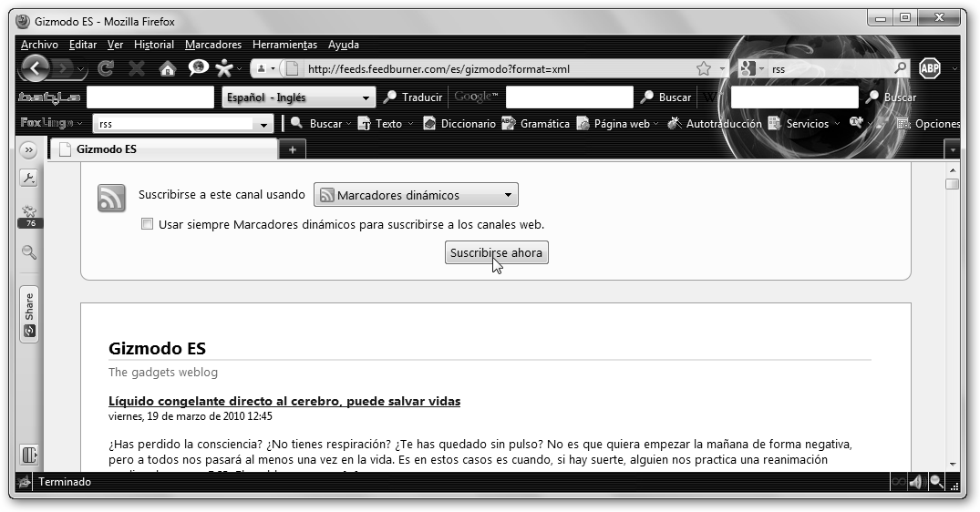Open the wrench tool in the sidebar
980x512 pixels.
coord(29,179)
